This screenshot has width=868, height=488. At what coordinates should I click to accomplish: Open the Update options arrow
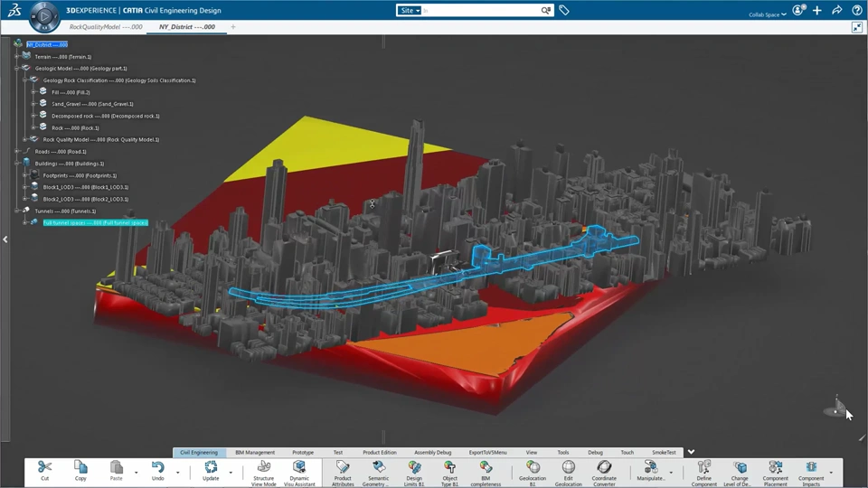[231, 473]
